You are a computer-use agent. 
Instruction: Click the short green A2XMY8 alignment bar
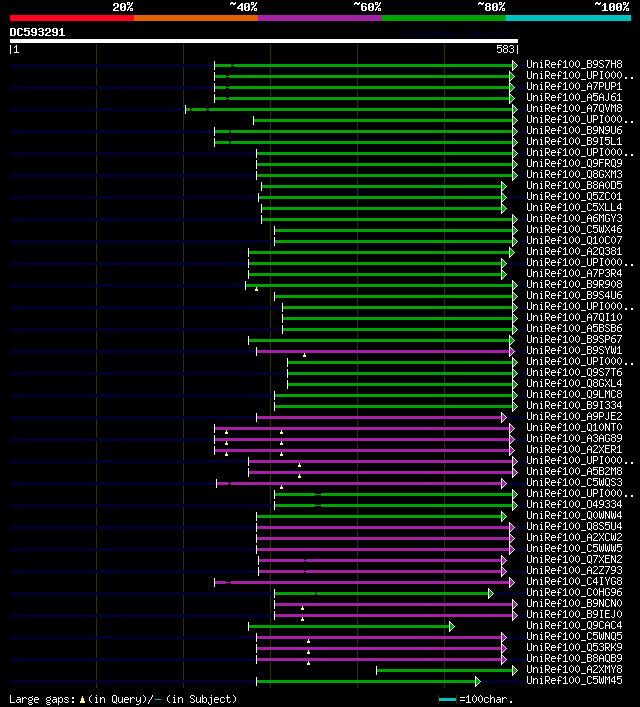[x=447, y=671]
